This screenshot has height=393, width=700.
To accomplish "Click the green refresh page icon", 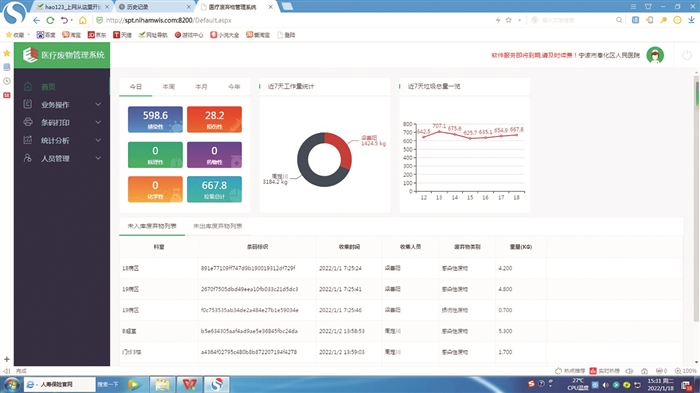I will [50, 20].
